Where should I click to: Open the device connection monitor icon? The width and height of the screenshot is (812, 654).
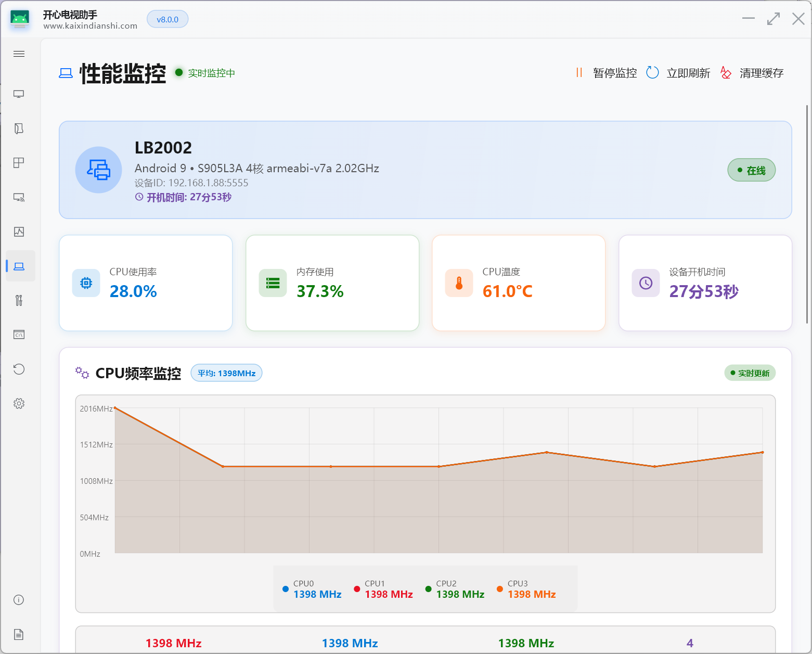coord(19,94)
